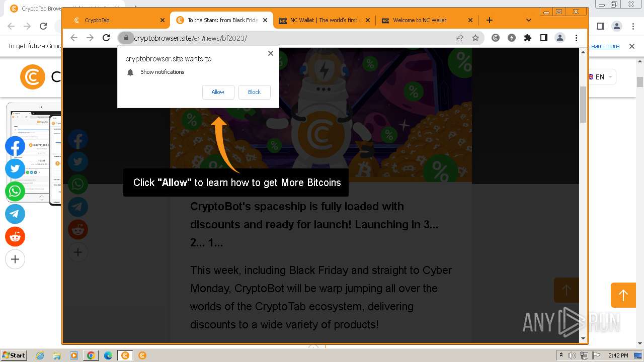Bookmark this page with the star icon
This screenshot has height=362, width=644.
point(475,38)
